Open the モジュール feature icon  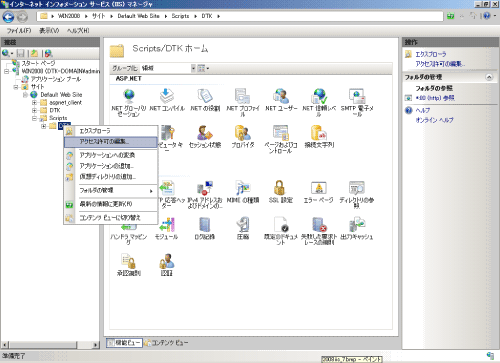[x=167, y=225]
